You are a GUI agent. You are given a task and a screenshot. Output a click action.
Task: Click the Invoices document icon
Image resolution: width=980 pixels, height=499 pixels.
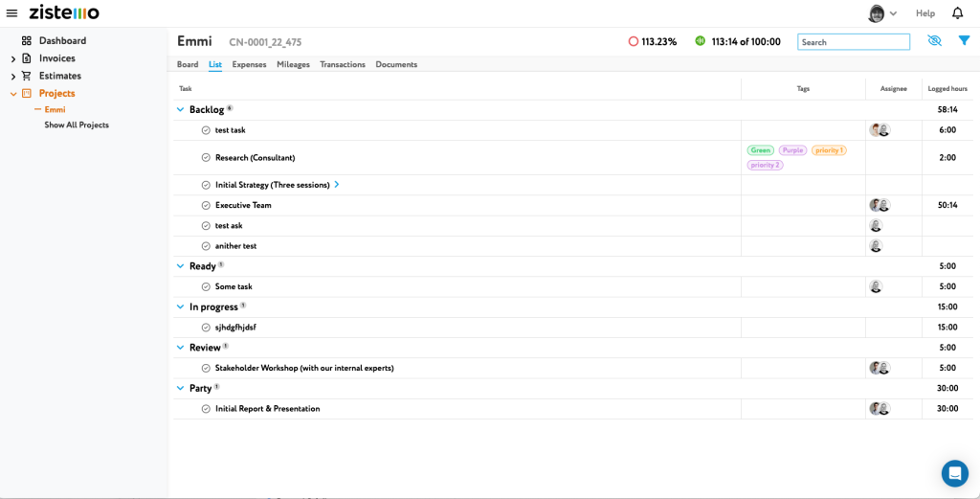point(26,58)
